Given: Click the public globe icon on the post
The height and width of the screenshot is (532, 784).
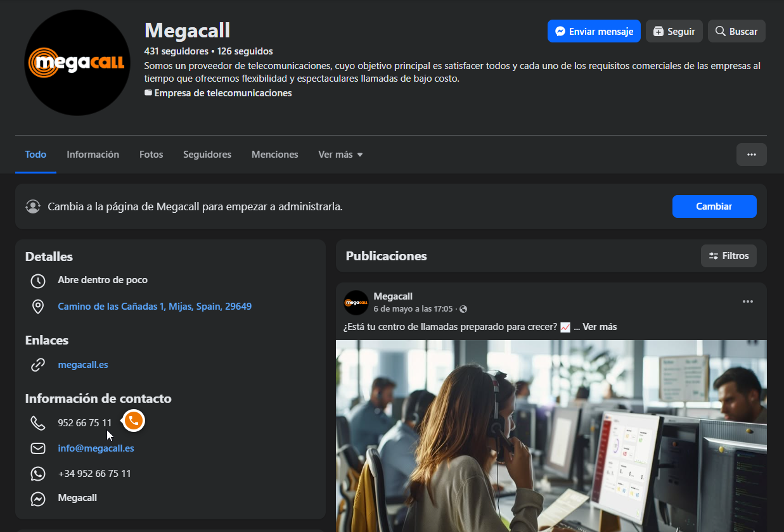Looking at the screenshot, I should pyautogui.click(x=463, y=309).
